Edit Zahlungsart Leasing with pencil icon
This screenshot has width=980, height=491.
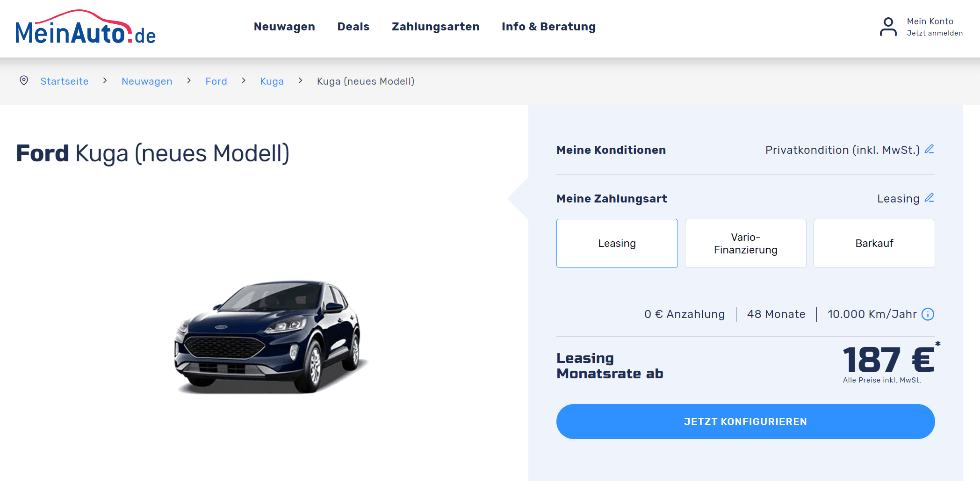pos(930,198)
